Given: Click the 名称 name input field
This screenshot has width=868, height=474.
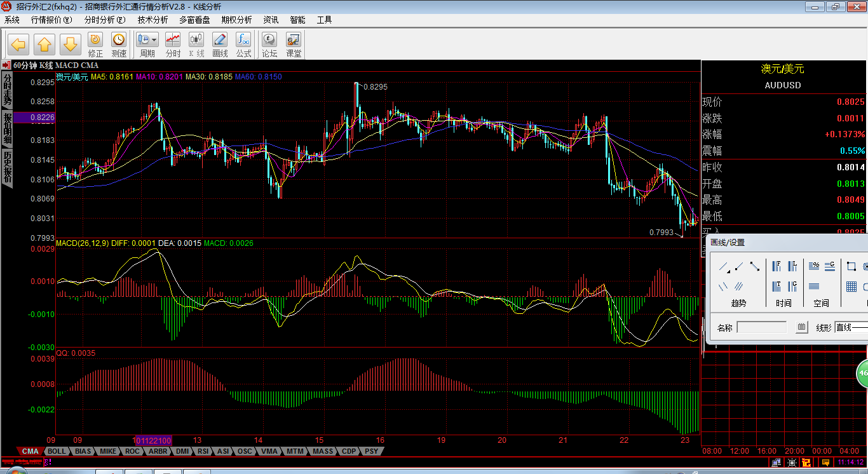Looking at the screenshot, I should click(x=761, y=327).
